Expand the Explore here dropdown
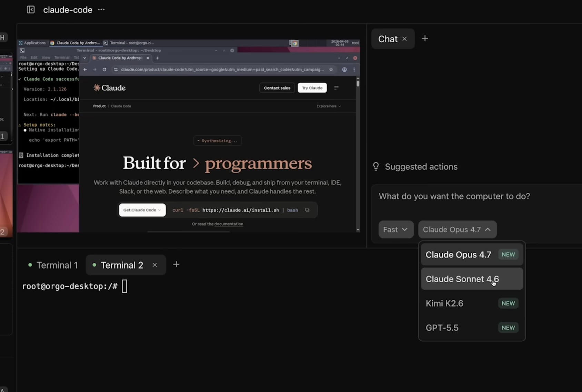The image size is (582, 392). click(x=329, y=106)
